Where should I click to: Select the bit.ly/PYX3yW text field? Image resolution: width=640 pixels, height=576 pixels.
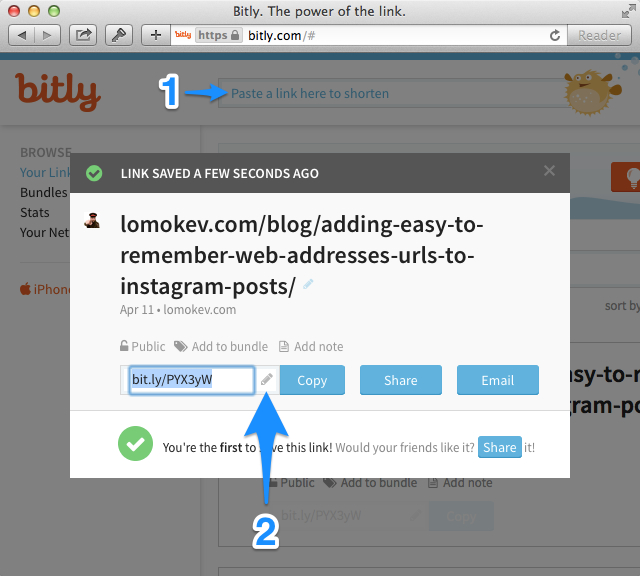coord(191,380)
